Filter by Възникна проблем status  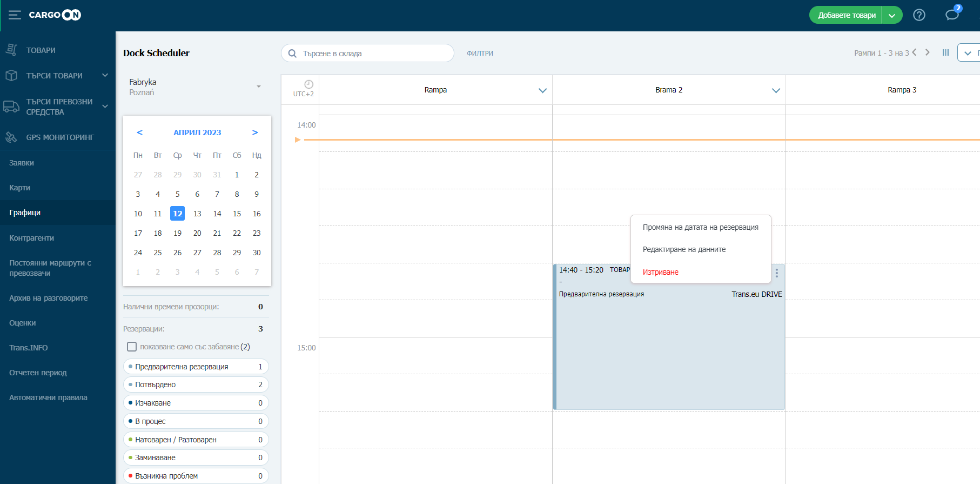coord(196,476)
